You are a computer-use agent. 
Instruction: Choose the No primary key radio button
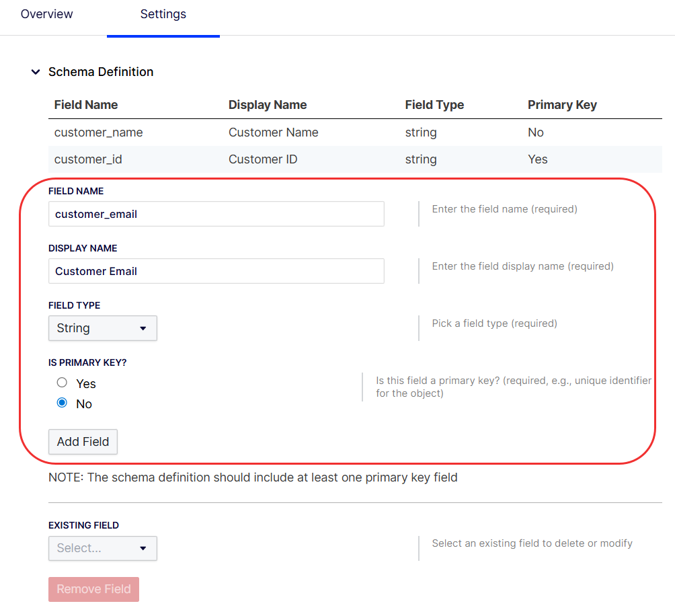coord(63,403)
